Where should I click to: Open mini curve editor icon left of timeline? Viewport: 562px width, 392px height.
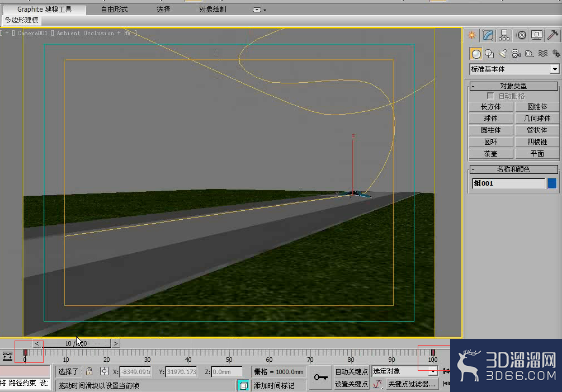pyautogui.click(x=7, y=356)
